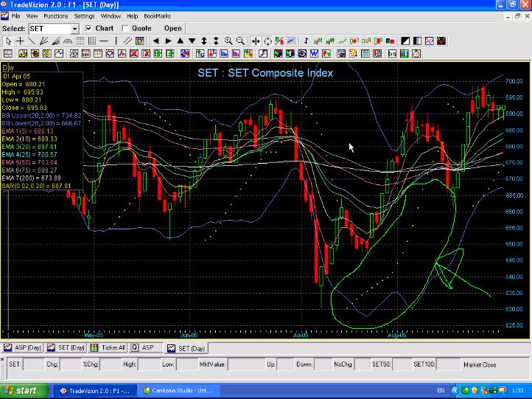Screen dimensions: 532x399
Task: Click the scroll chart left arrow
Action: coord(155,41)
